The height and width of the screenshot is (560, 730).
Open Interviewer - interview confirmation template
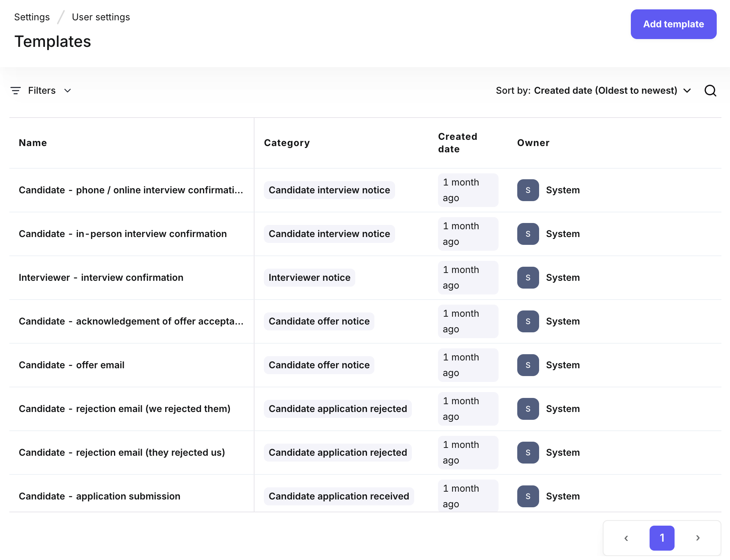tap(101, 278)
